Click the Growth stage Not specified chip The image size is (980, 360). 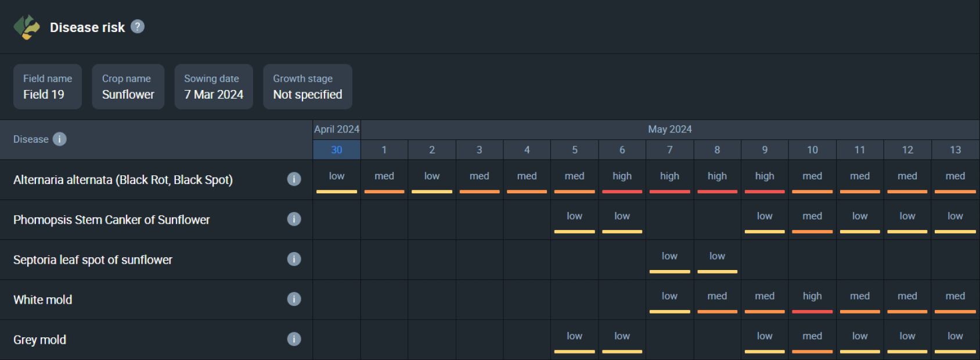tap(308, 87)
